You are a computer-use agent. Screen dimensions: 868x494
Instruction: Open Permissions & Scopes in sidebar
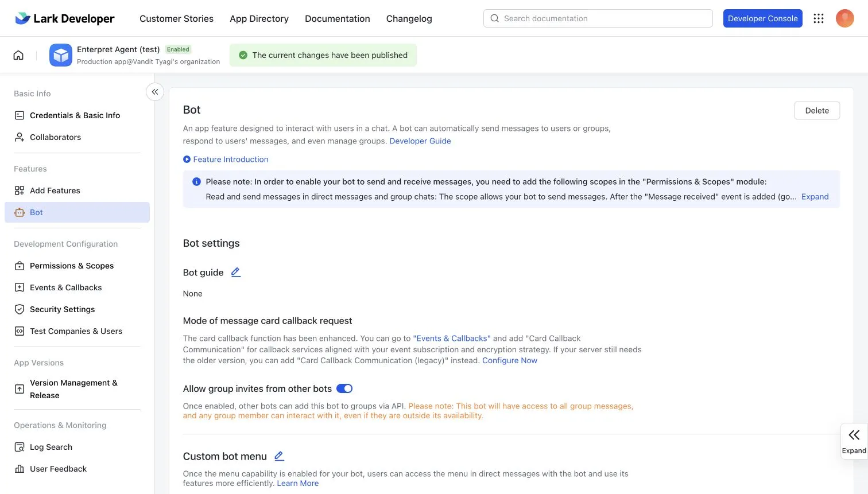77,266
